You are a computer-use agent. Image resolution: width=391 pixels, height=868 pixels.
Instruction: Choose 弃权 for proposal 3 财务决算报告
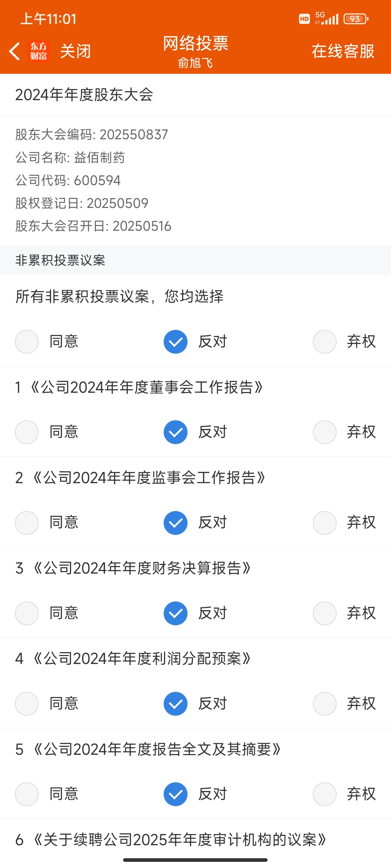point(325,613)
